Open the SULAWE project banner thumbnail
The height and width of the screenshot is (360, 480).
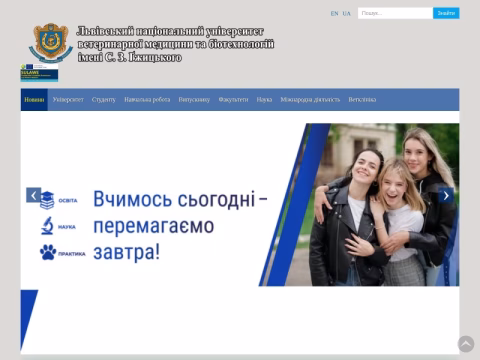point(39,73)
